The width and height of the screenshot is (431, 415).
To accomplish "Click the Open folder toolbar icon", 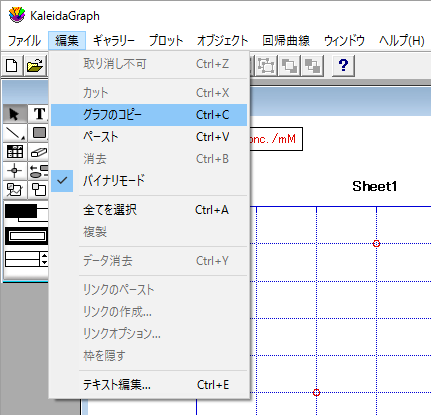I will point(35,66).
